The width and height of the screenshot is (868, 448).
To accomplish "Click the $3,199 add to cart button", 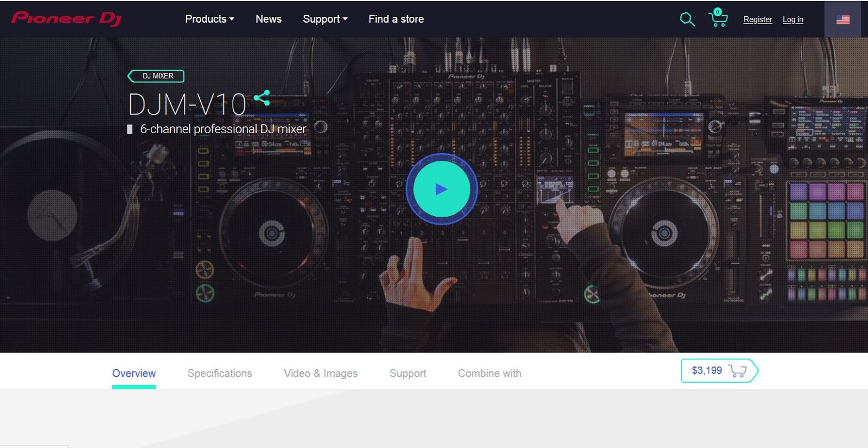I will [x=719, y=370].
